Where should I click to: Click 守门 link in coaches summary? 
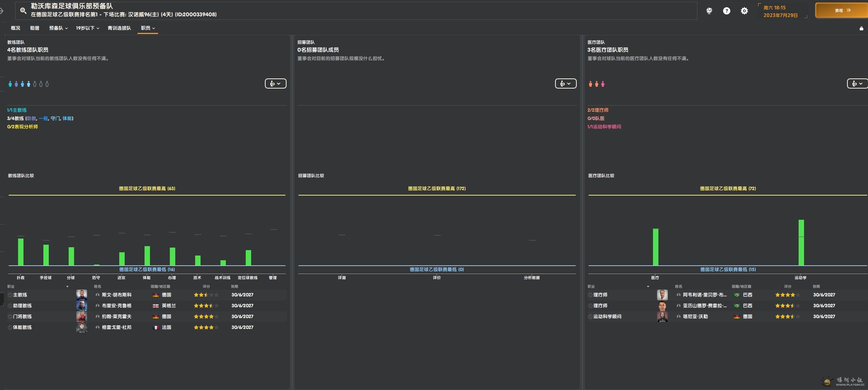click(55, 119)
